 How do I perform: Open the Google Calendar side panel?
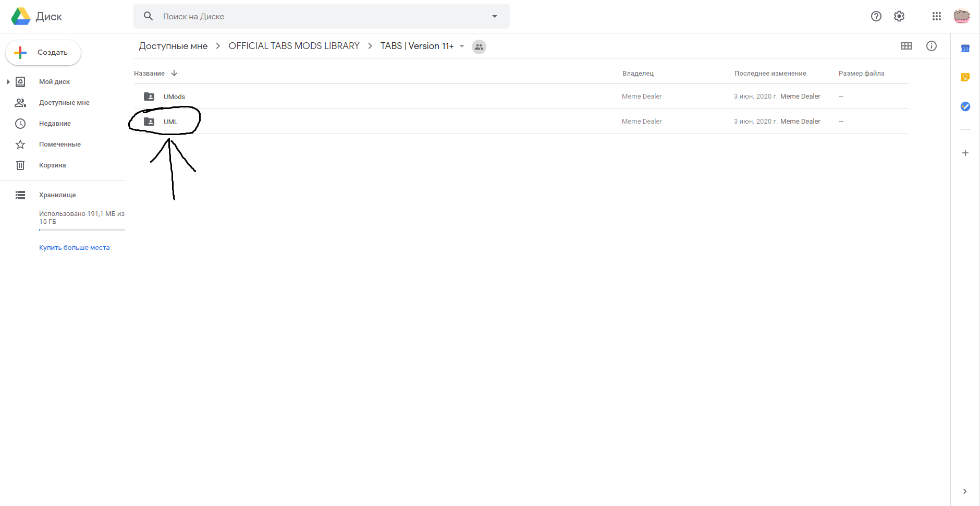tap(965, 48)
